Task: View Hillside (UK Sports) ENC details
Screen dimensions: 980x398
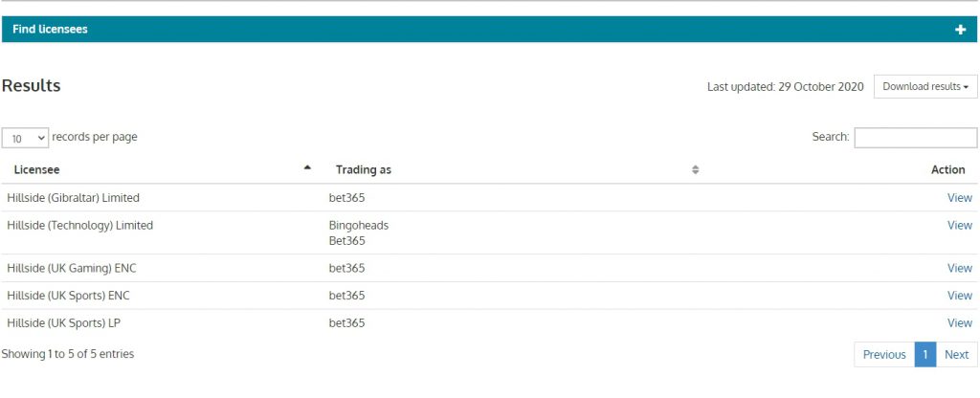Action: tap(959, 296)
